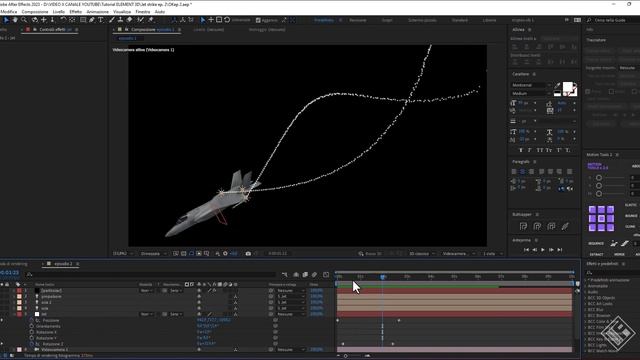
Task: Click the white fill color swatch
Action: pos(568,87)
